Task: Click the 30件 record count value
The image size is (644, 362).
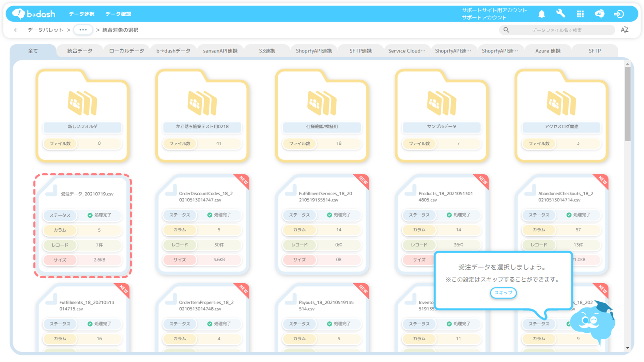Action: [x=219, y=245]
